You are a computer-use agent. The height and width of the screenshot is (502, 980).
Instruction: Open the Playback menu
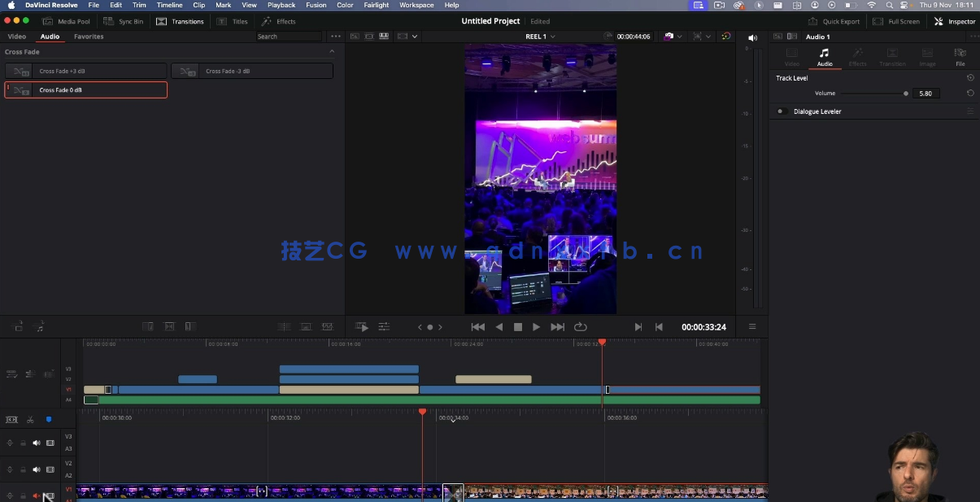281,5
